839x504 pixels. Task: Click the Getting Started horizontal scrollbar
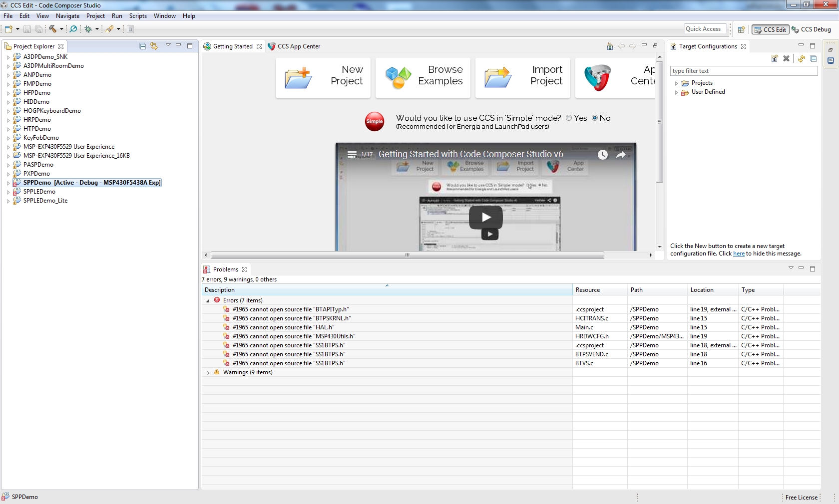coord(408,255)
